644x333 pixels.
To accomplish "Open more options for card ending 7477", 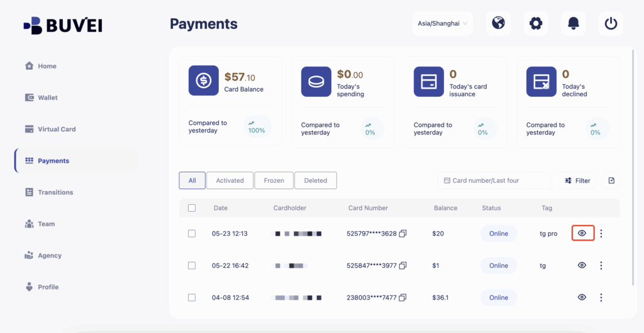I will [x=601, y=298].
